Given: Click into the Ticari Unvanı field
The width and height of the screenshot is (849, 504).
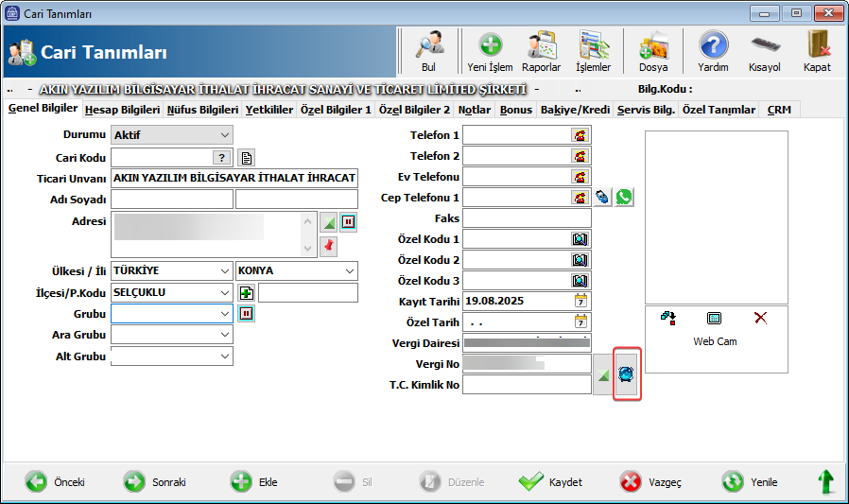Looking at the screenshot, I should click(234, 178).
